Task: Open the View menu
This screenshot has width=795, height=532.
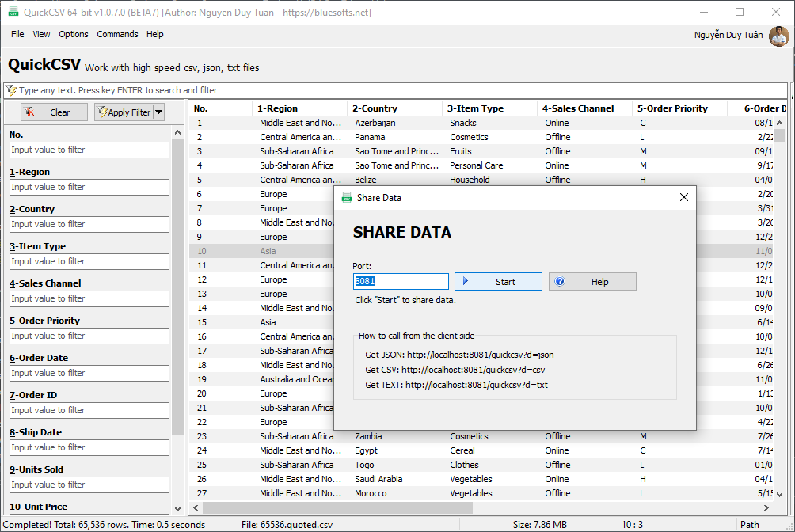Action: [x=42, y=34]
